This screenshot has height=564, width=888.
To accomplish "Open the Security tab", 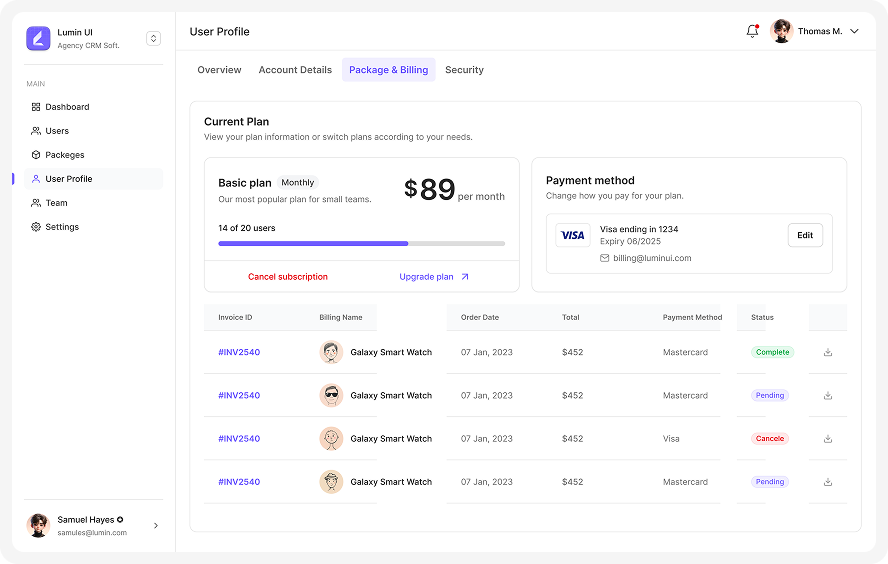I will 464,70.
